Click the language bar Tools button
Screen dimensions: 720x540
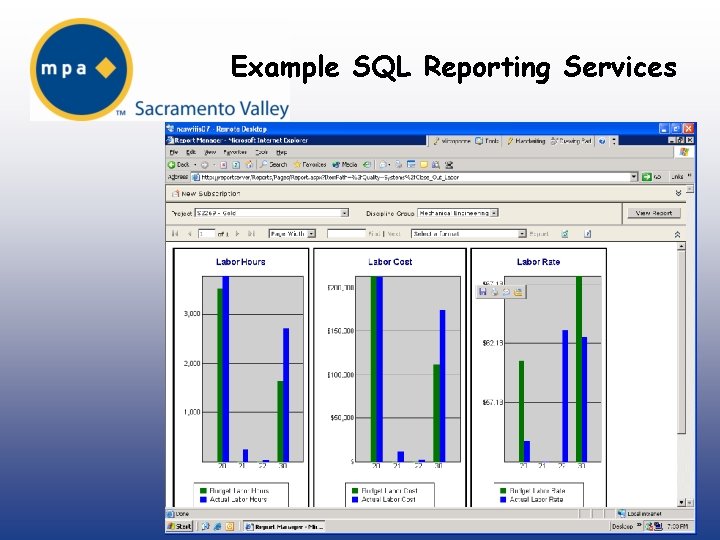click(x=487, y=141)
